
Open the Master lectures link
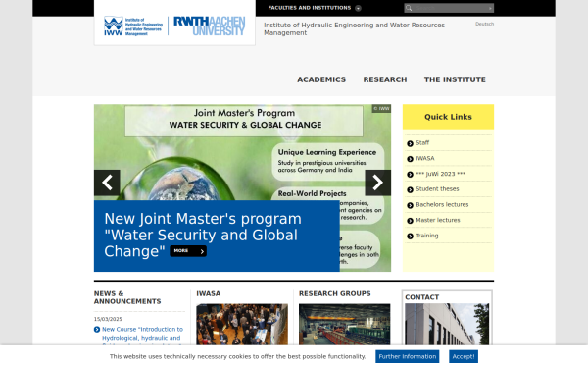click(438, 220)
